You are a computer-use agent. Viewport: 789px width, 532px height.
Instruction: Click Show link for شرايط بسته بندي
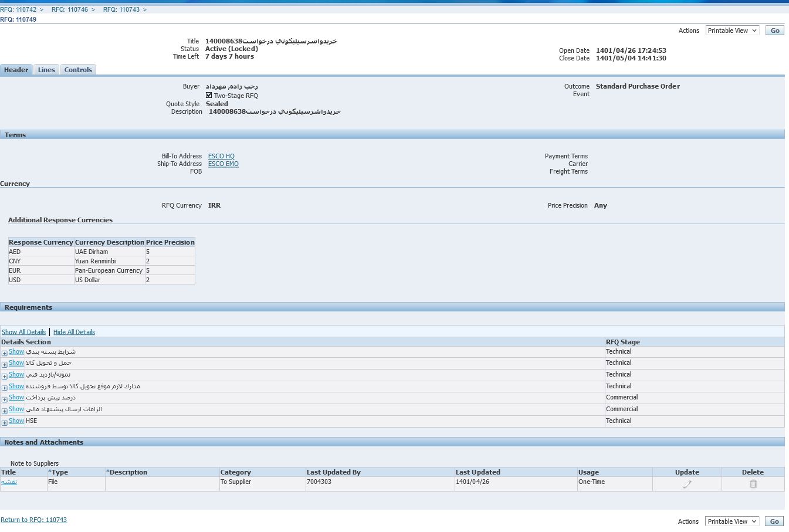click(x=16, y=351)
